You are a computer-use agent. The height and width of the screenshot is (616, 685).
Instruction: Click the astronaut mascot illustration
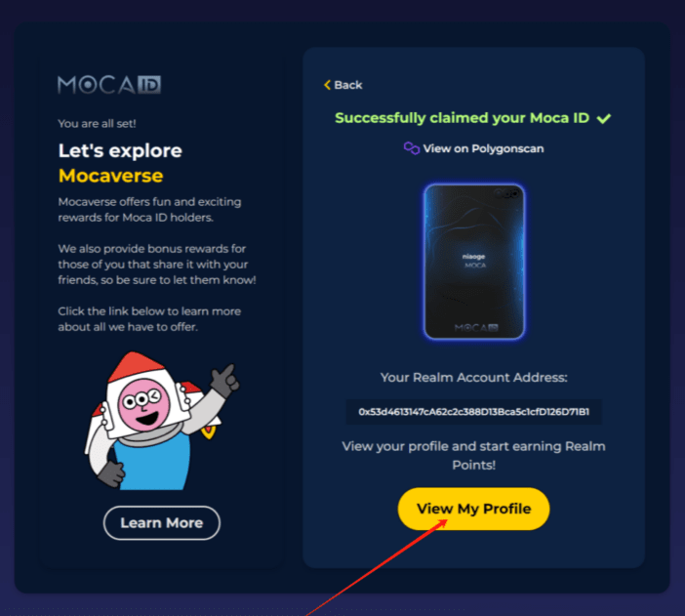click(162, 421)
